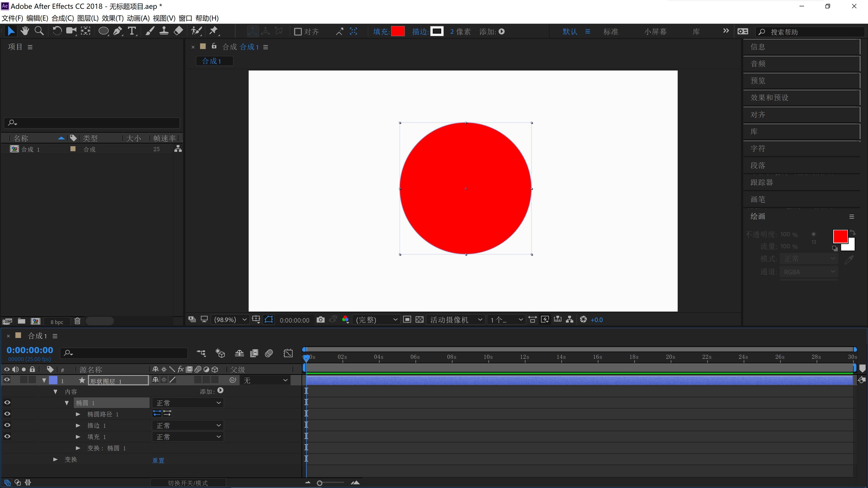Click the delete trash icon in Project panel
The height and width of the screenshot is (488, 868).
[78, 321]
